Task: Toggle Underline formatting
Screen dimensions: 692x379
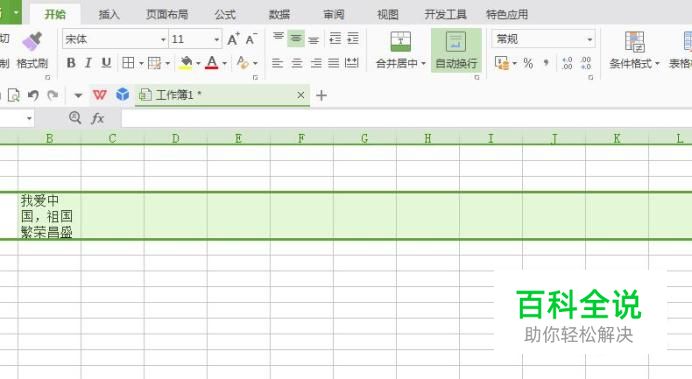Action: point(106,63)
